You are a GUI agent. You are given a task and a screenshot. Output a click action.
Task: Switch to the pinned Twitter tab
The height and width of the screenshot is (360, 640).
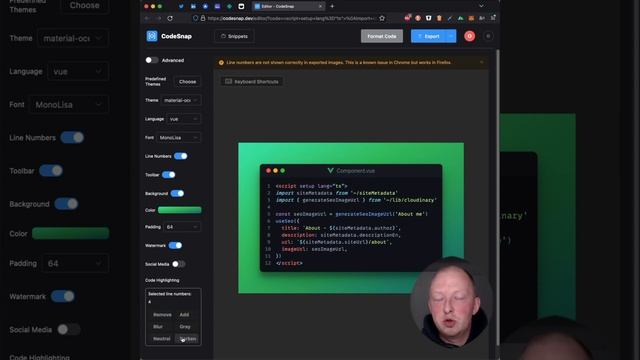181,6
